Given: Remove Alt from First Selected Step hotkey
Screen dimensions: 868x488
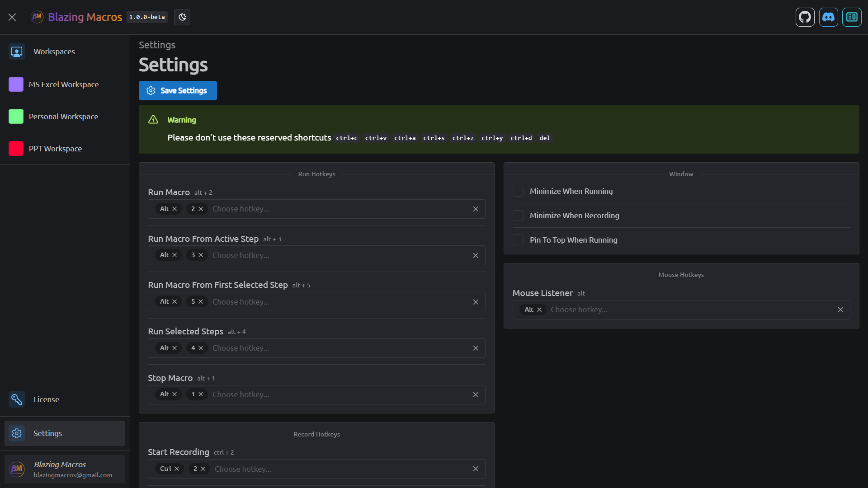Looking at the screenshot, I should (175, 301).
